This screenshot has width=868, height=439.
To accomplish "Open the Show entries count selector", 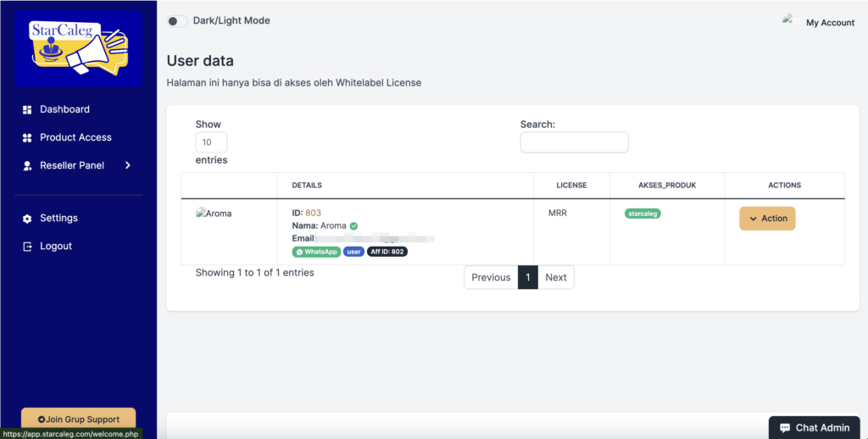I will pyautogui.click(x=211, y=142).
